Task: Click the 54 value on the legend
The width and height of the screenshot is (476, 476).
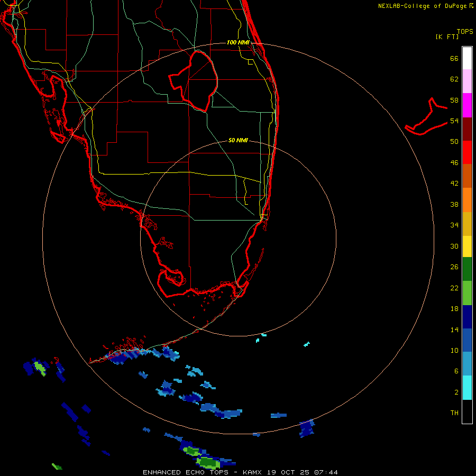Action: point(454,121)
